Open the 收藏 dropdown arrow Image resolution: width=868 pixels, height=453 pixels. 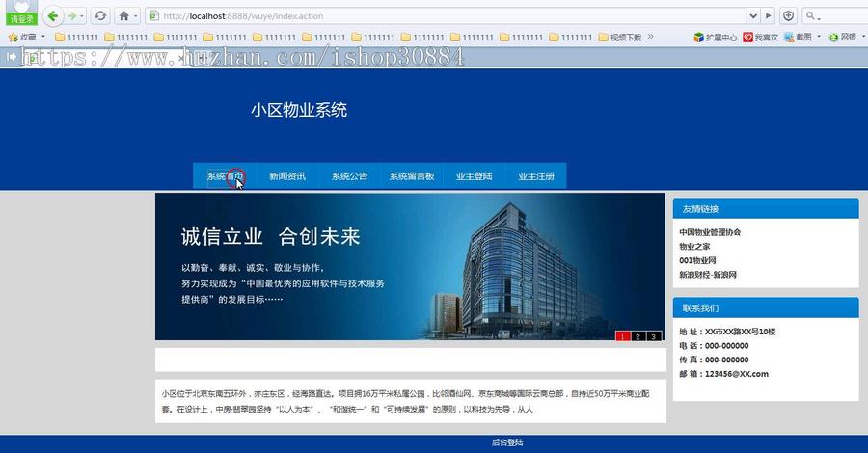pyautogui.click(x=43, y=37)
